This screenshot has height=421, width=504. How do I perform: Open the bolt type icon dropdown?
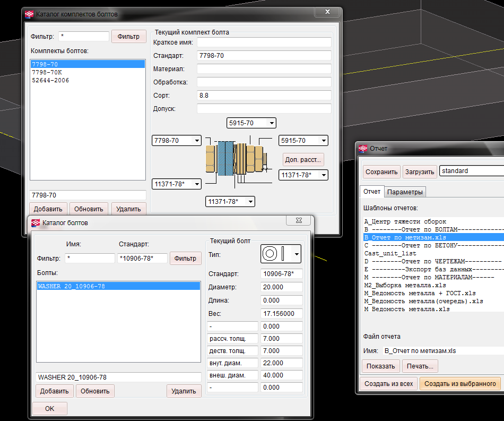pyautogui.click(x=297, y=254)
